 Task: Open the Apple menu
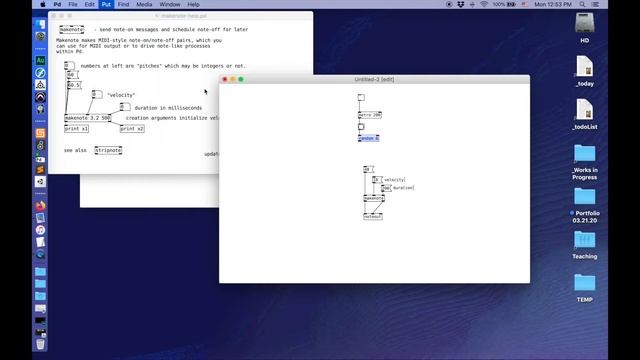(x=43, y=4)
